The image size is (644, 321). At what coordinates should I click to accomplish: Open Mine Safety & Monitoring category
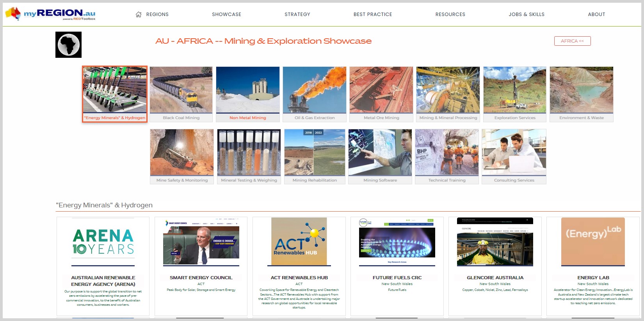pyautogui.click(x=182, y=157)
